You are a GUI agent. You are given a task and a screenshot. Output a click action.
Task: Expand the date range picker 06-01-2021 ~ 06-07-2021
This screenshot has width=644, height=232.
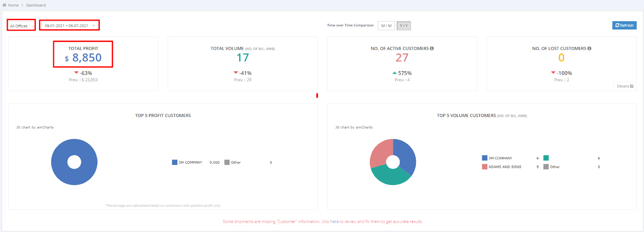pyautogui.click(x=69, y=26)
